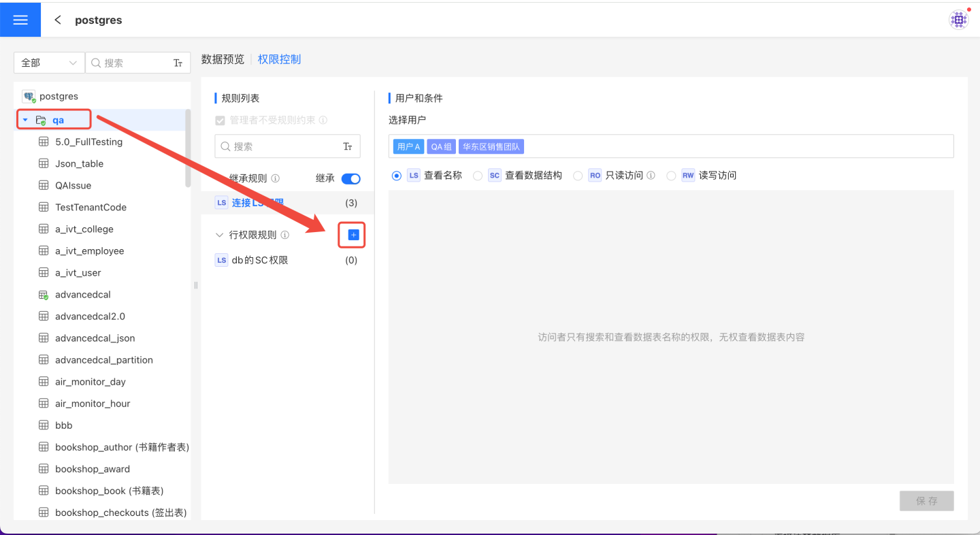Select the 查看数据结构 radio option
This screenshot has width=980, height=535.
pyautogui.click(x=478, y=176)
